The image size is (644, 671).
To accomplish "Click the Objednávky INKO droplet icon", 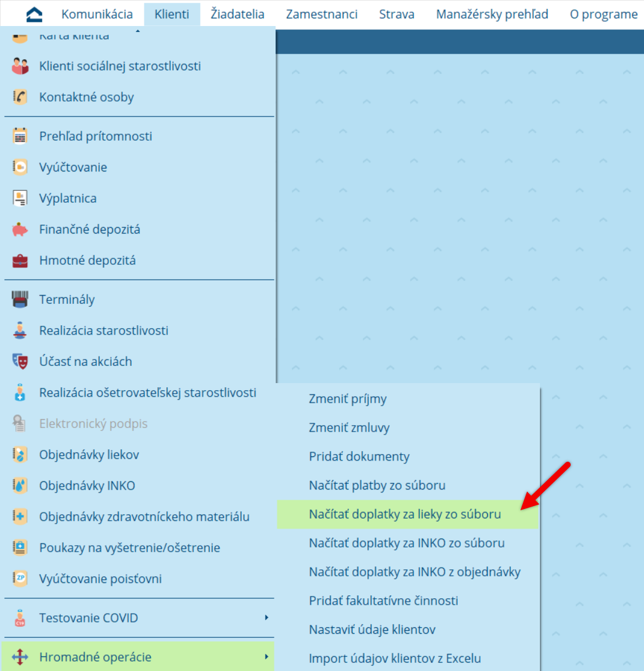I will point(20,486).
